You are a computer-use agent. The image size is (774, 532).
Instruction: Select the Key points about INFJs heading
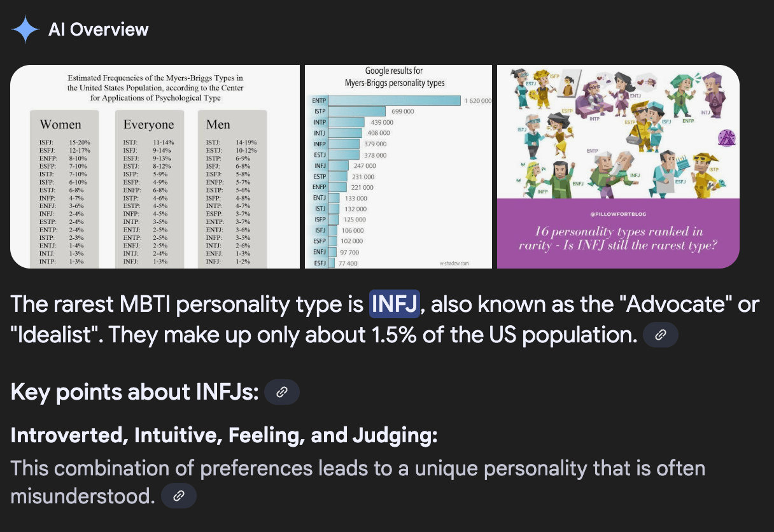pyautogui.click(x=134, y=392)
